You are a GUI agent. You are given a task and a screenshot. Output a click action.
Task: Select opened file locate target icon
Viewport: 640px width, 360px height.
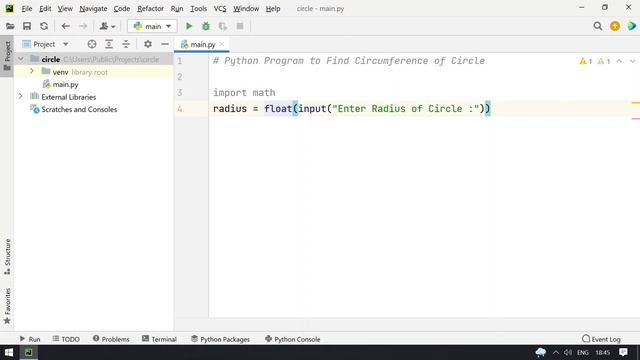point(92,44)
